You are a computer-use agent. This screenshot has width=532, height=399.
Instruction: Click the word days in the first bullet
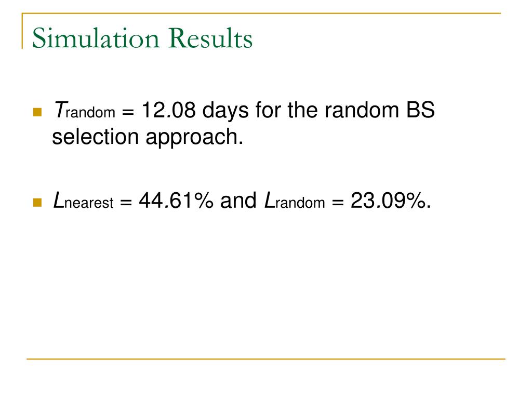[225, 111]
